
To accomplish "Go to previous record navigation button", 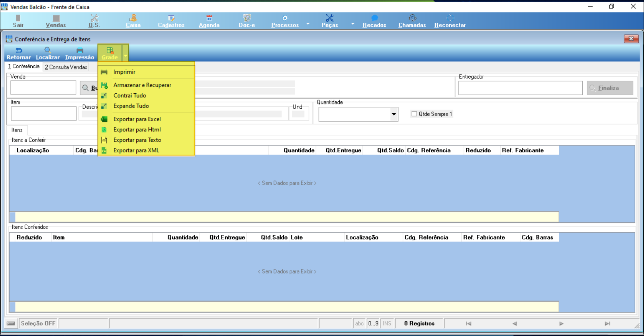I will click(515, 324).
